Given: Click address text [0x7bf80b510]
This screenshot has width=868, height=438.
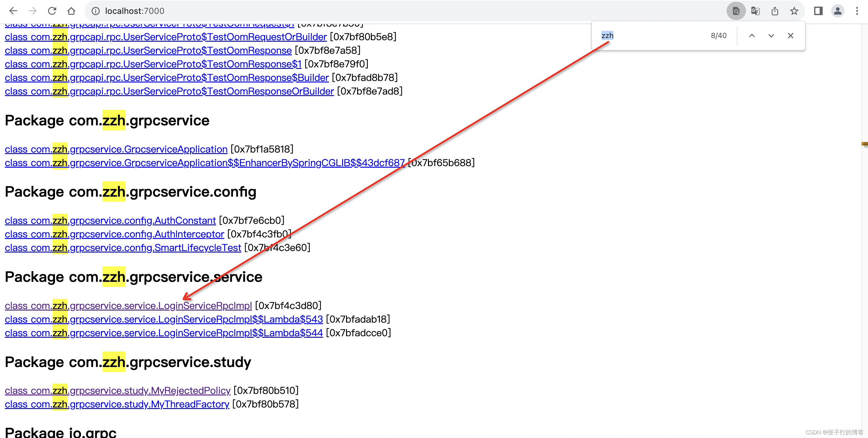Looking at the screenshot, I should pos(266,391).
